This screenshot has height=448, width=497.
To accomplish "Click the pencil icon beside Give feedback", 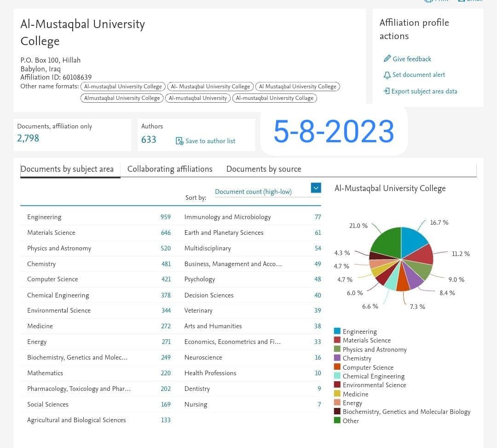I will pyautogui.click(x=387, y=58).
